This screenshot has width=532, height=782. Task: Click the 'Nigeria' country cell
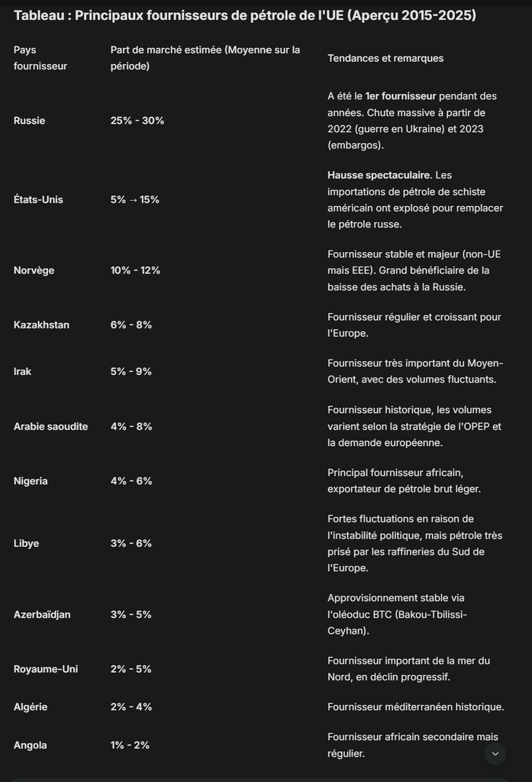(31, 481)
